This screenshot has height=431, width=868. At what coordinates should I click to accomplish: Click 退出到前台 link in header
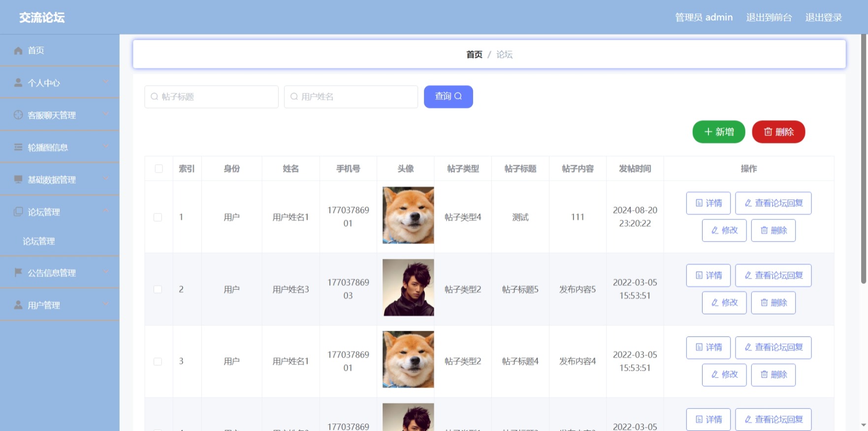(x=769, y=17)
